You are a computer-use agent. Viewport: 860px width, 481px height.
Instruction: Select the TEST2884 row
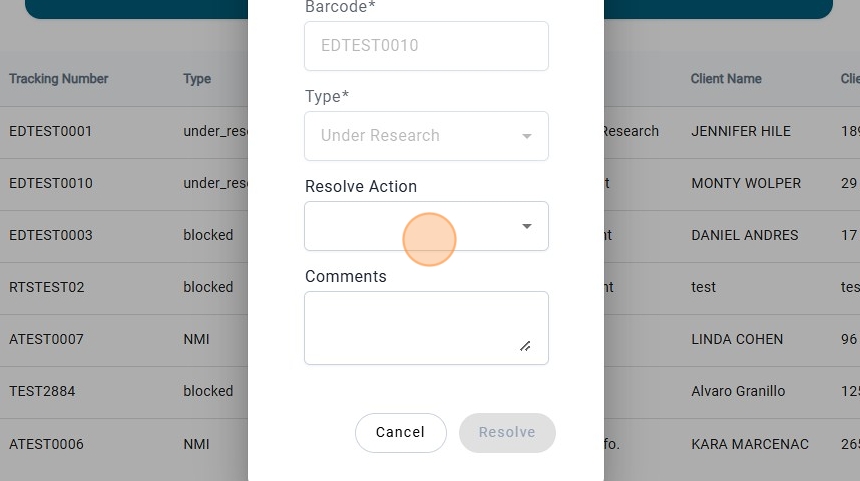pos(42,391)
